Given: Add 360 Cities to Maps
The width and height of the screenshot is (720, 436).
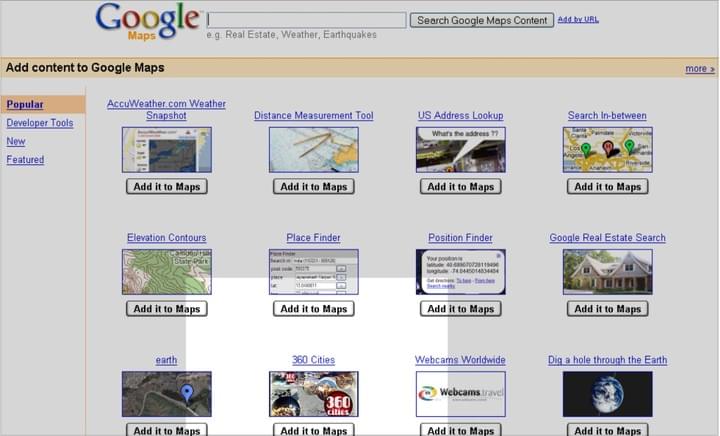Looking at the screenshot, I should pyautogui.click(x=314, y=430).
